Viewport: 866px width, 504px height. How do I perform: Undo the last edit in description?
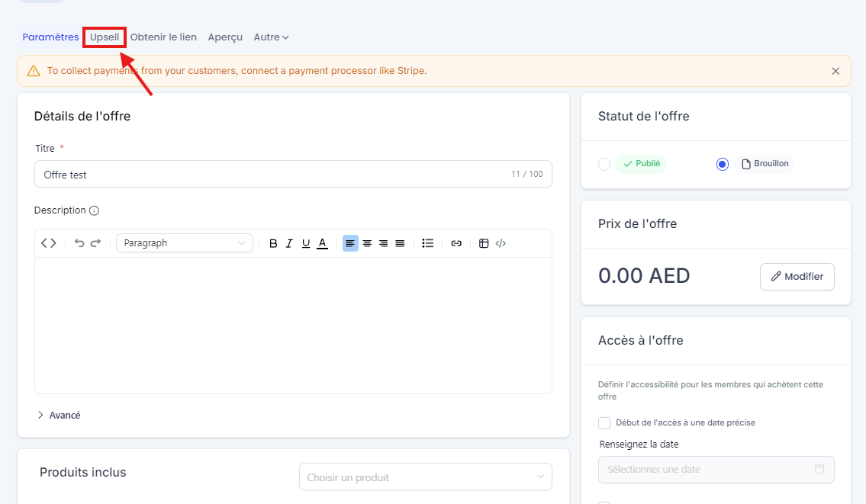click(79, 243)
